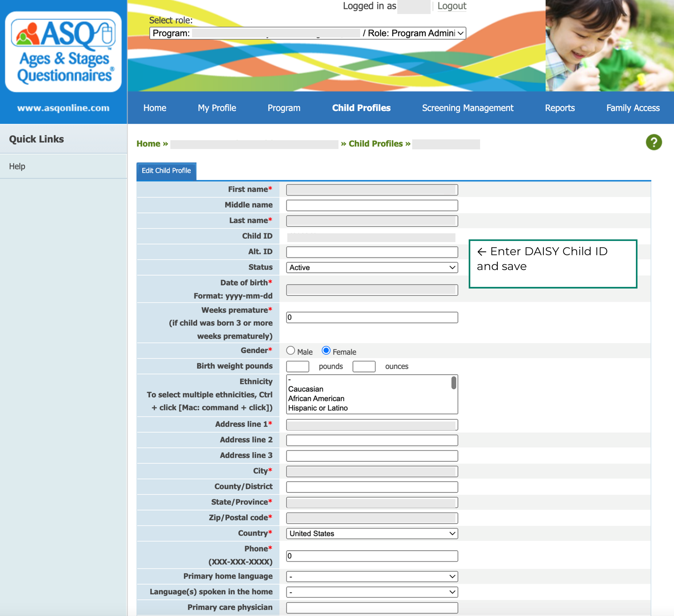Click the birth weight pounds input box

[x=297, y=366]
